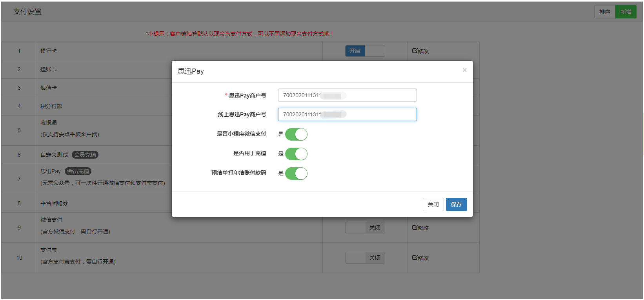
Task: Click the 思迅Pay text in row 7
Action: [51, 171]
